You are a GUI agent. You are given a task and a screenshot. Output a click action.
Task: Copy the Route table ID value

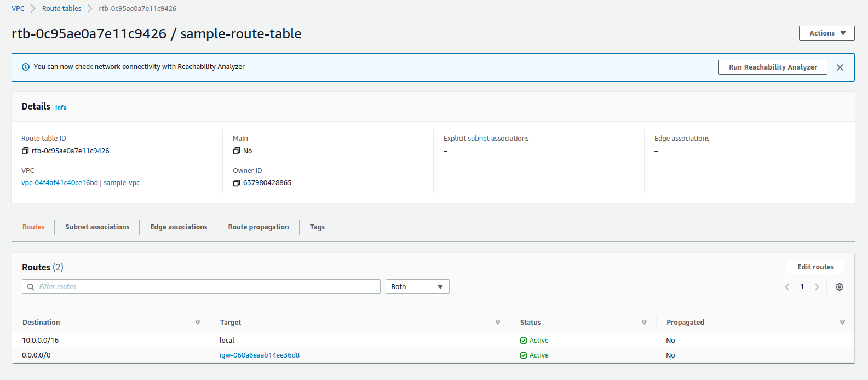pyautogui.click(x=25, y=151)
